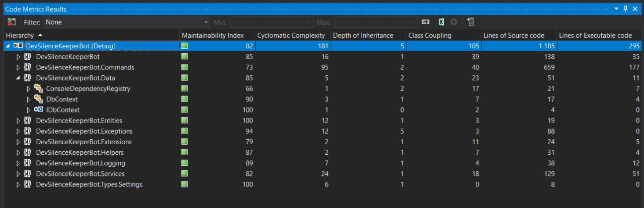Click the Lines of Executable code value 177
Screen dimensions: 644x208
[634, 67]
